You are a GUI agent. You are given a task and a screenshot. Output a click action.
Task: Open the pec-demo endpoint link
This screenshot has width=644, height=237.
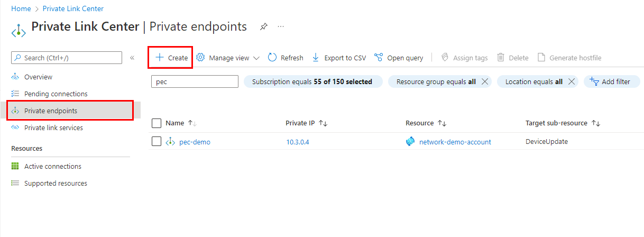195,142
